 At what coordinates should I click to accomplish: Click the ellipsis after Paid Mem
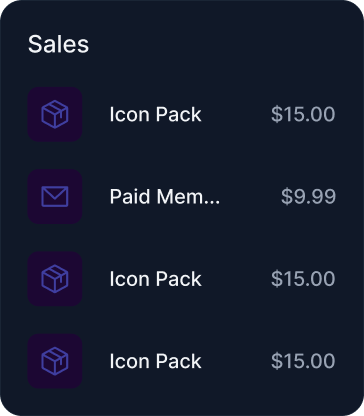pos(211,202)
